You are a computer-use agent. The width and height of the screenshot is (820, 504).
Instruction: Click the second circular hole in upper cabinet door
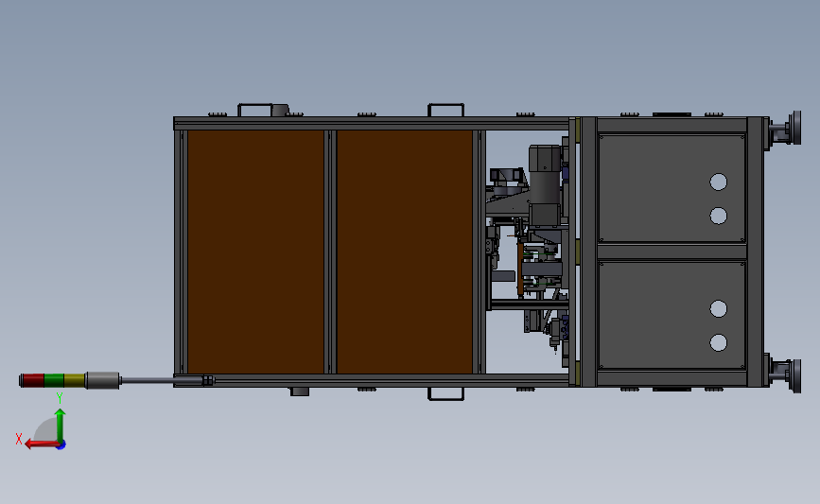(719, 216)
